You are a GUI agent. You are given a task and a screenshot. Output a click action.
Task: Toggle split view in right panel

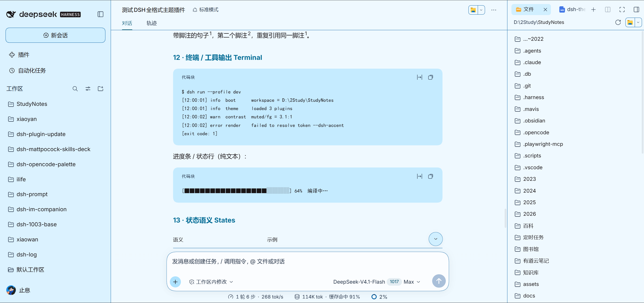pyautogui.click(x=608, y=10)
